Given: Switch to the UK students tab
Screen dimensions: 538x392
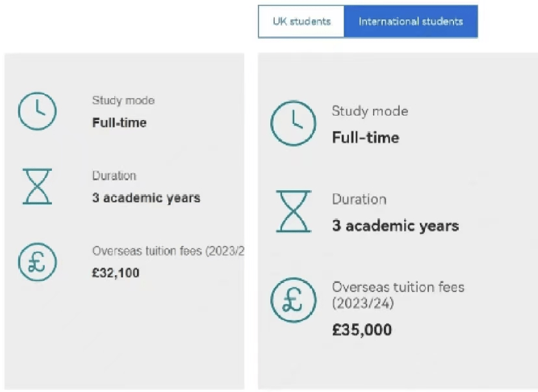Looking at the screenshot, I should tap(301, 21).
